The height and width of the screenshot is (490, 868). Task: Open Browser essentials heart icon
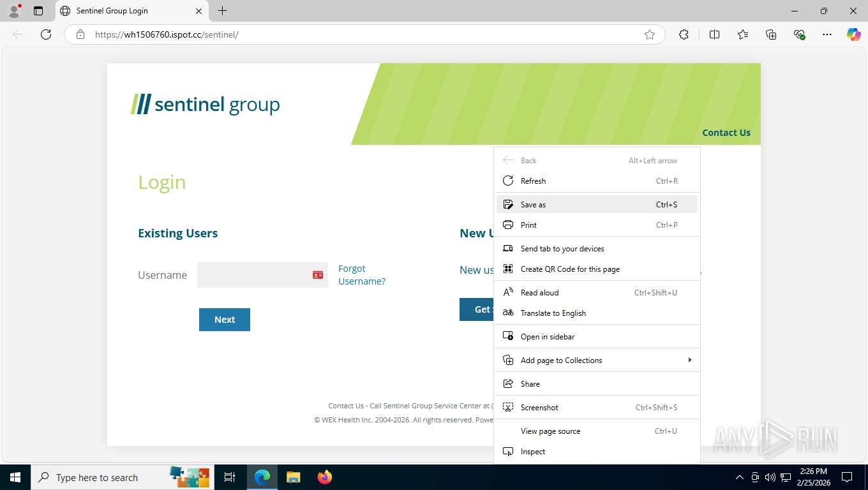click(x=799, y=34)
